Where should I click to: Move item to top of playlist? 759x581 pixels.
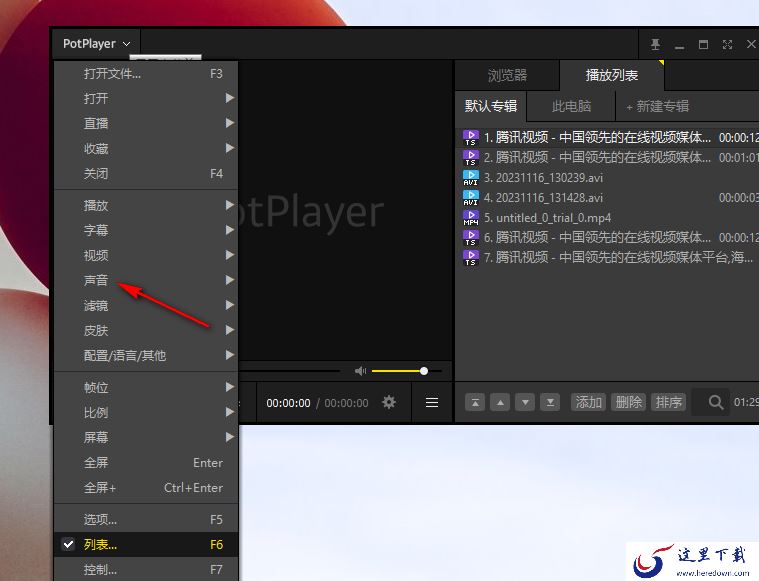tap(475, 402)
